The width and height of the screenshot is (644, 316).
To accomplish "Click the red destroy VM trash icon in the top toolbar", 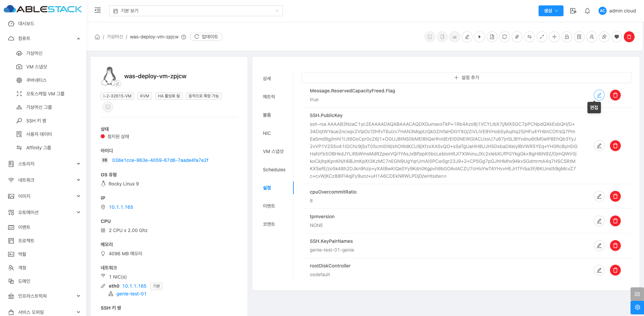I will pos(629,37).
